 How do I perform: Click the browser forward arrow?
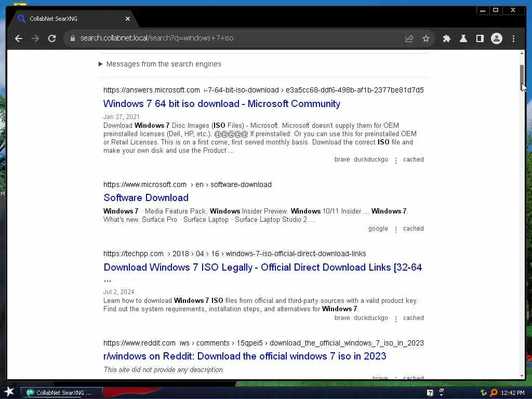click(x=35, y=38)
